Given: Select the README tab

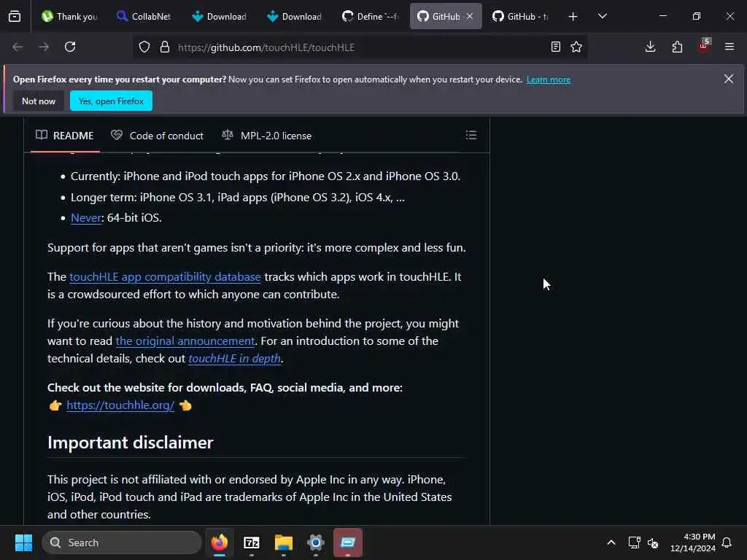Looking at the screenshot, I should (x=65, y=136).
